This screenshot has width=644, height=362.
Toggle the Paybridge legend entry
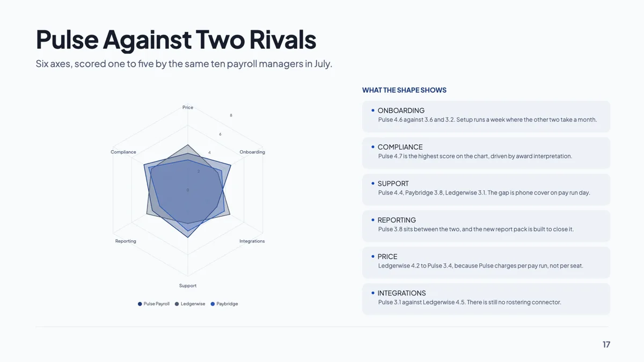coord(224,304)
